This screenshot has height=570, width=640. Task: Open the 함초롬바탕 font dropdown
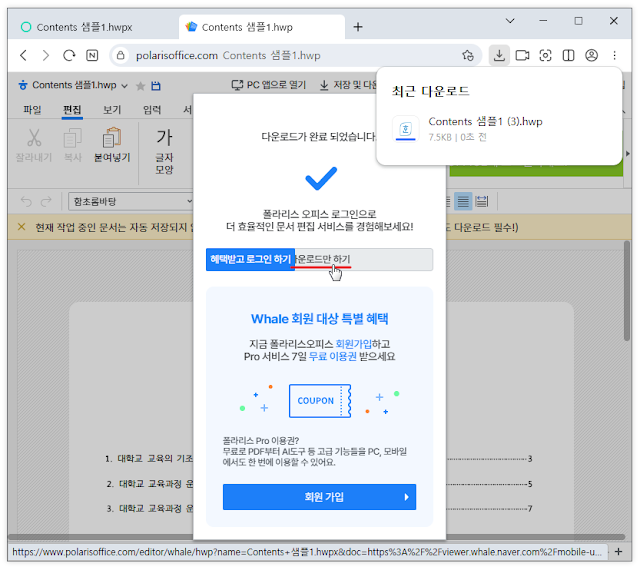tap(131, 201)
